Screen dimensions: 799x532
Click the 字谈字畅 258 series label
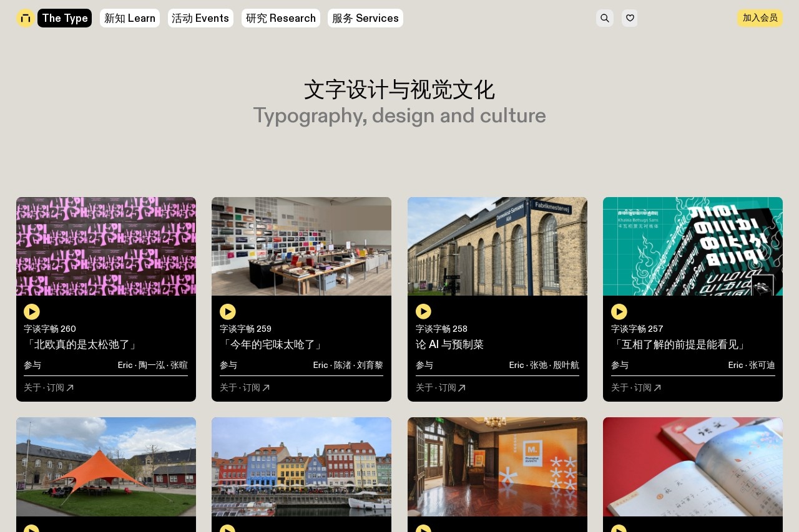(441, 329)
